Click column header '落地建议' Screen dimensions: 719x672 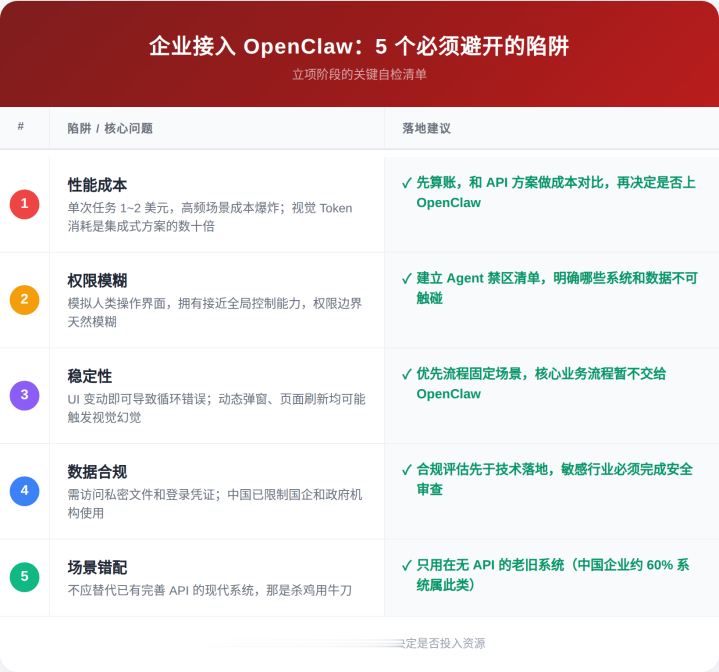tap(426, 128)
